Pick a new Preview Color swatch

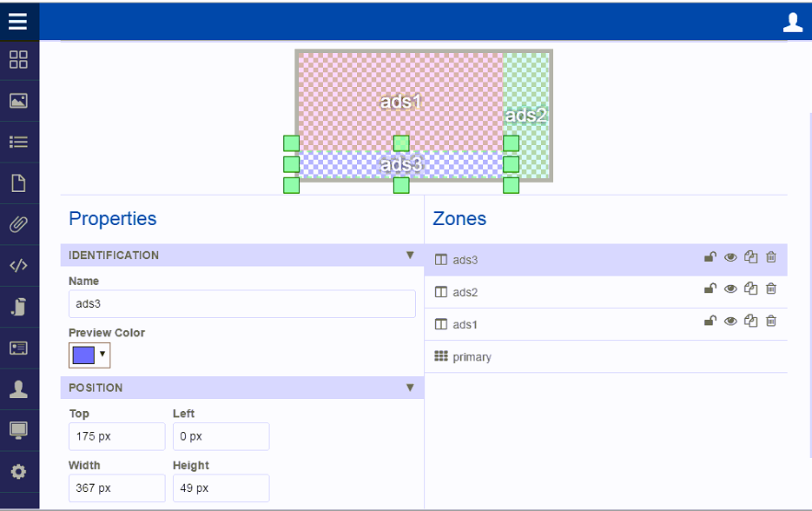[x=83, y=355]
